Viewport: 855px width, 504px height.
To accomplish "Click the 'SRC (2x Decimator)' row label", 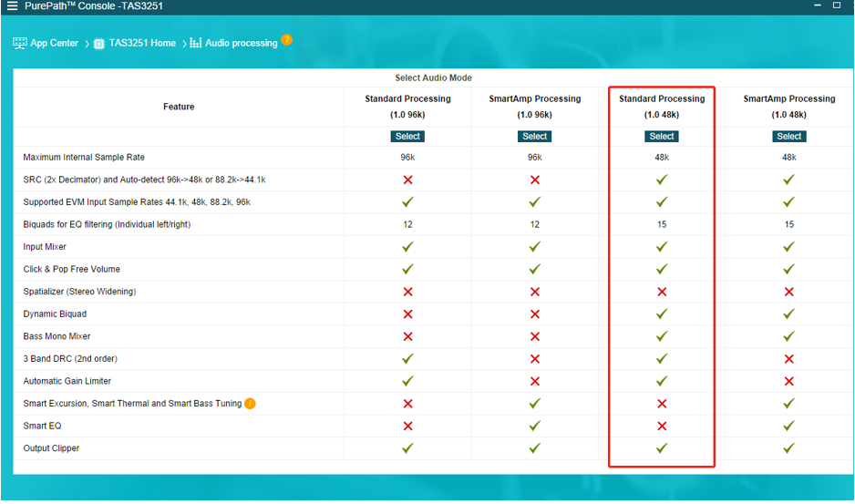I will [x=145, y=180].
